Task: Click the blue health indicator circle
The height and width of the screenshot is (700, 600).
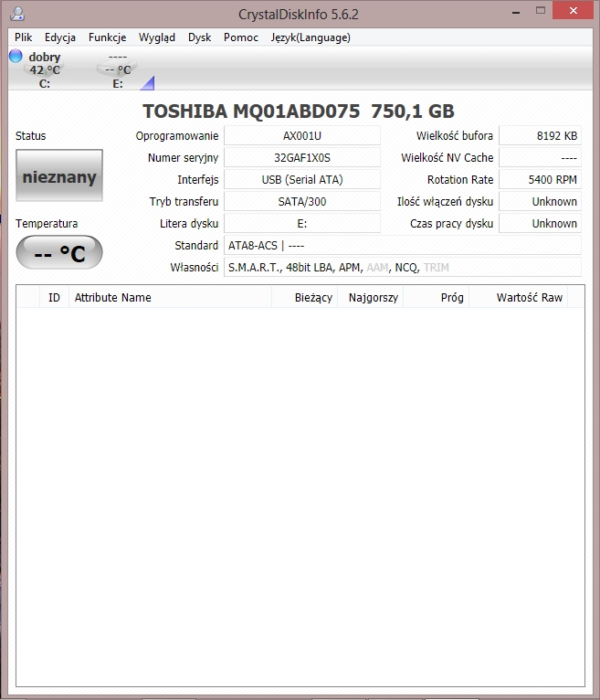Action: (x=16, y=56)
